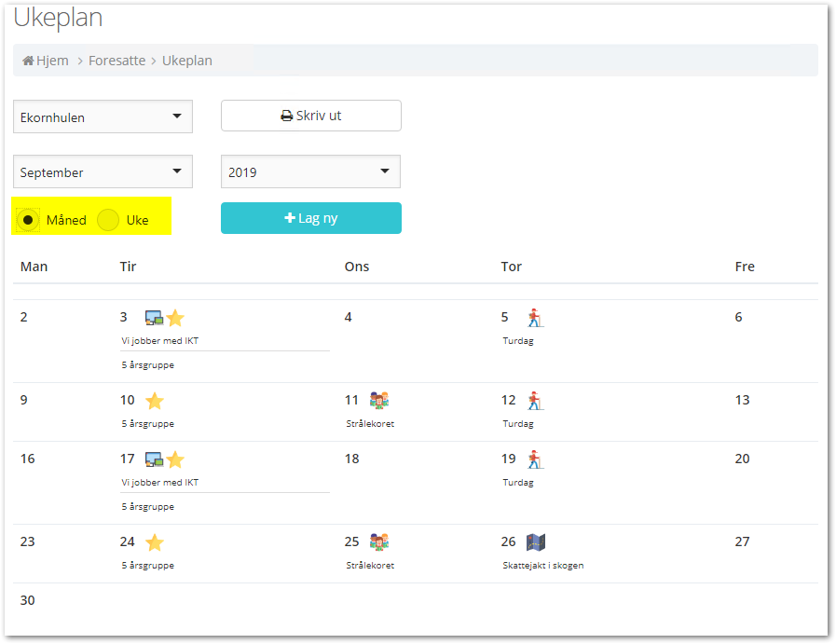Click the computer IKT icon on September 3
The width and height of the screenshot is (836, 644).
[154, 318]
